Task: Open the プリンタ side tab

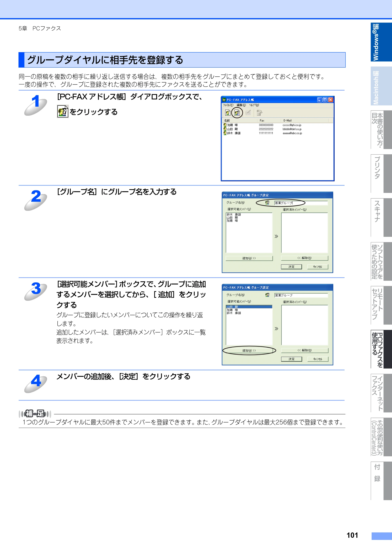Action: (x=381, y=173)
